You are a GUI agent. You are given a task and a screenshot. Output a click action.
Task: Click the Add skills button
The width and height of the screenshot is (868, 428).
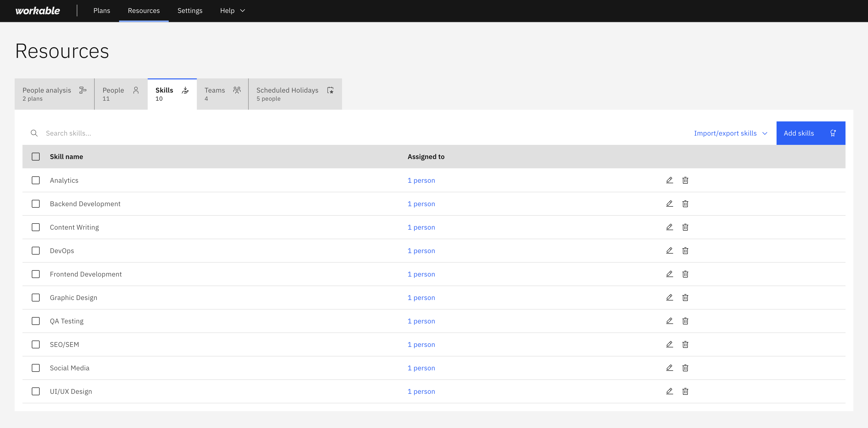click(x=811, y=133)
